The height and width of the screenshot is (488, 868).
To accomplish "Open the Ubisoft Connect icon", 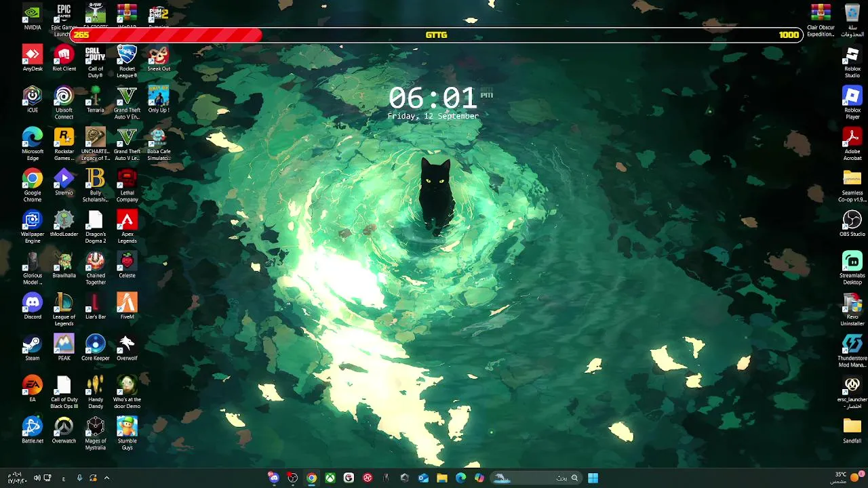I will coord(64,103).
